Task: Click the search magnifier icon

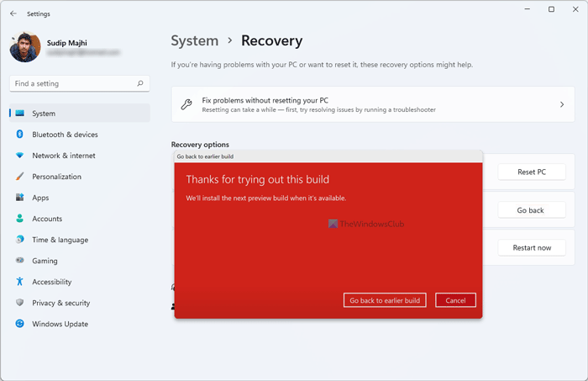Action: [141, 84]
